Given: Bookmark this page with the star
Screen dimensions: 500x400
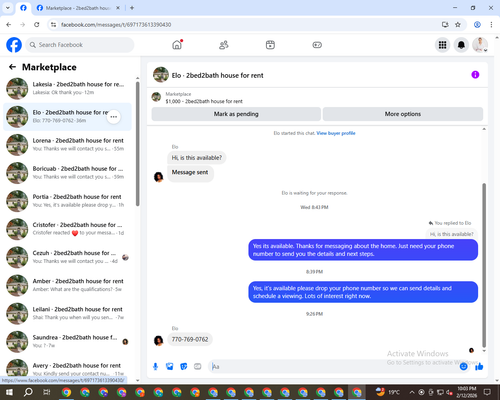Looking at the screenshot, I should pyautogui.click(x=458, y=24).
